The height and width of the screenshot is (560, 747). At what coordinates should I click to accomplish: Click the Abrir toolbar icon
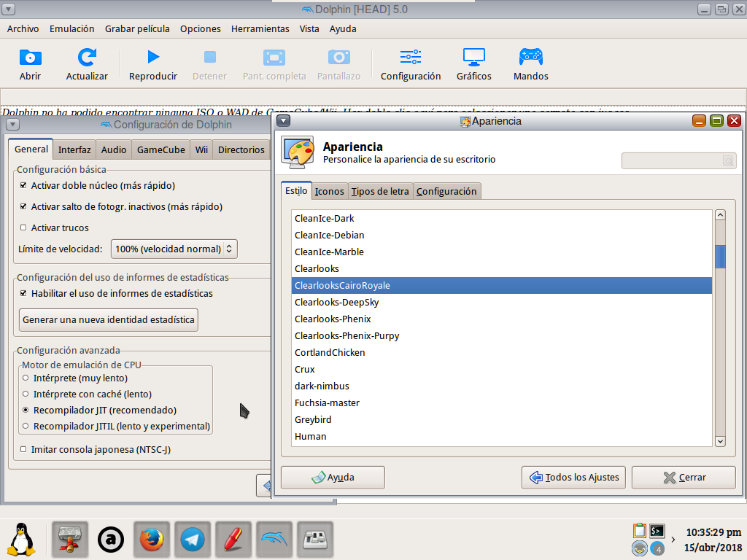click(30, 58)
